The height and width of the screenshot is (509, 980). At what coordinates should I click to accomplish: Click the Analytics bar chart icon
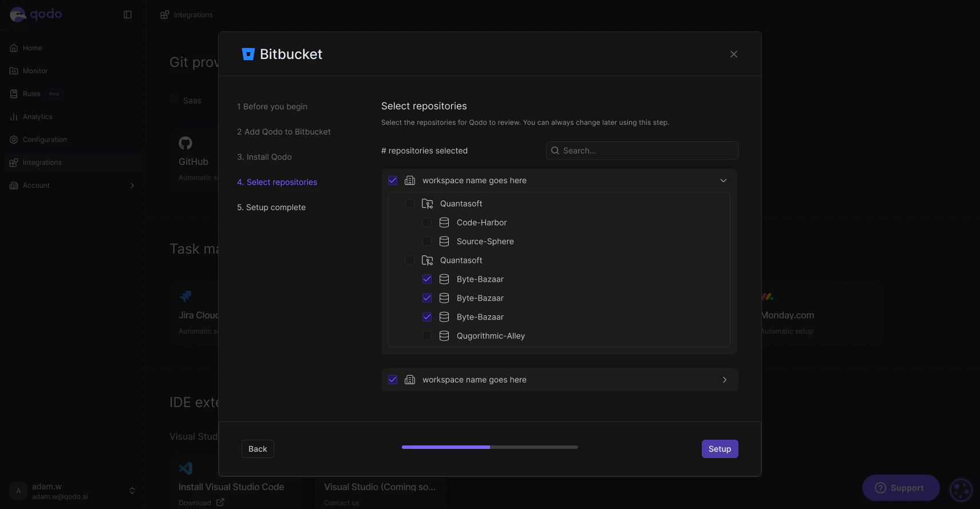(14, 117)
